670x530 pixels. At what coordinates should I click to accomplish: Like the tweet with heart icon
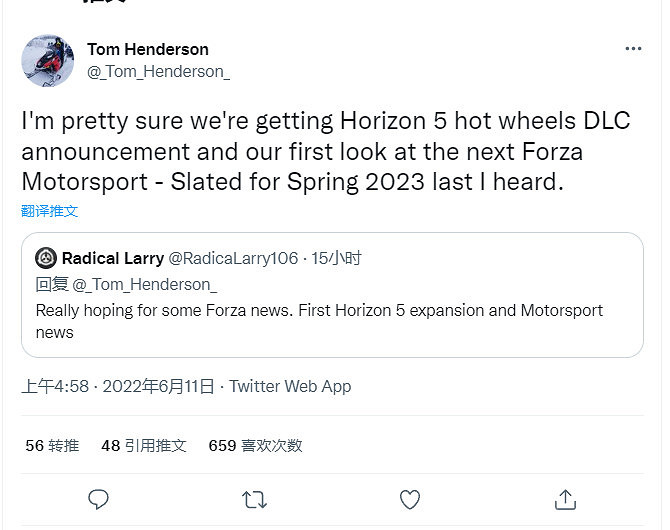409,498
